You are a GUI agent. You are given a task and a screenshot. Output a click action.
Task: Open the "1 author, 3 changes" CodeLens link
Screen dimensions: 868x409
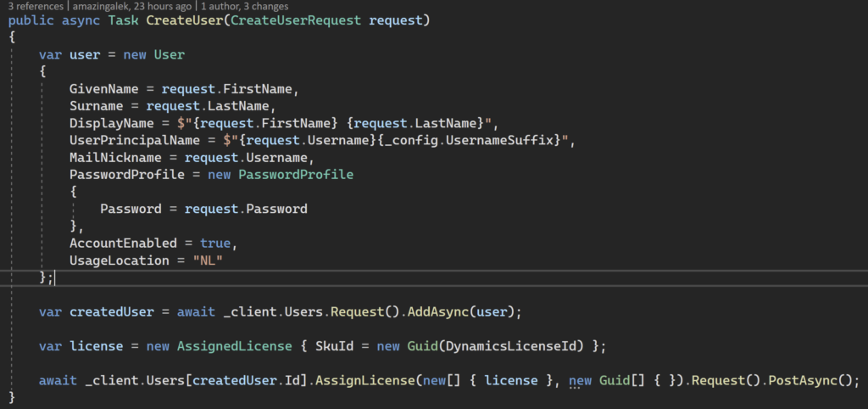pyautogui.click(x=244, y=7)
